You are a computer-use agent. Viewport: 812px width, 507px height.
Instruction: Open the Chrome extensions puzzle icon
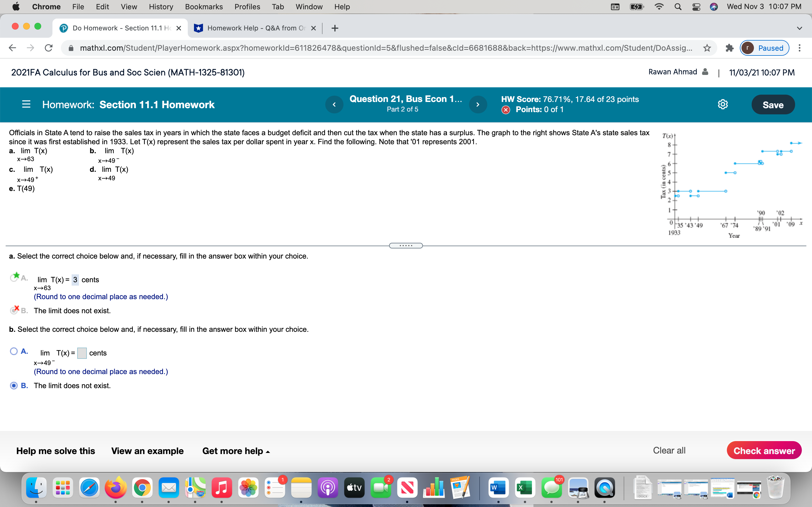pyautogui.click(x=729, y=48)
